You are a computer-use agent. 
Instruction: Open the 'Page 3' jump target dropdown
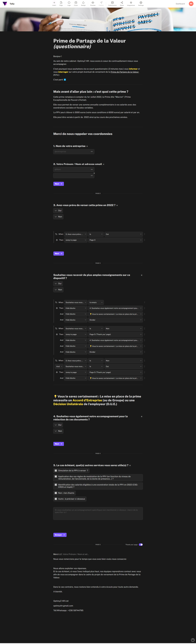click(x=115, y=240)
